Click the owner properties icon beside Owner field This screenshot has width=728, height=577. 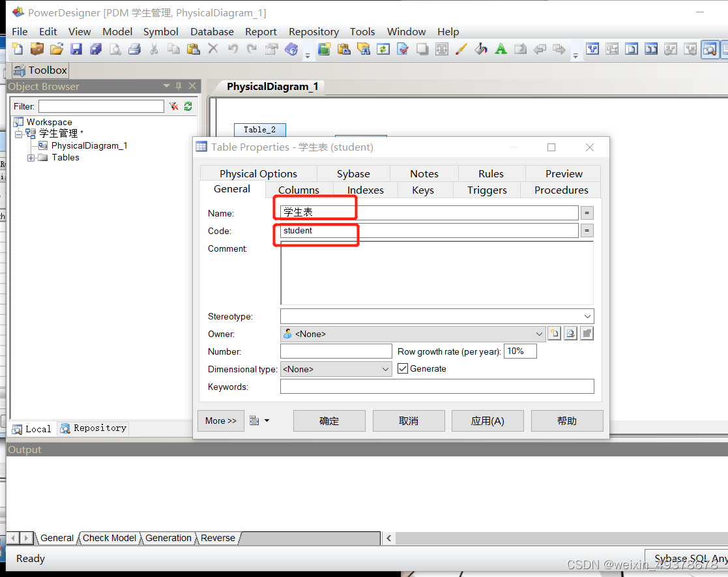pyautogui.click(x=571, y=334)
